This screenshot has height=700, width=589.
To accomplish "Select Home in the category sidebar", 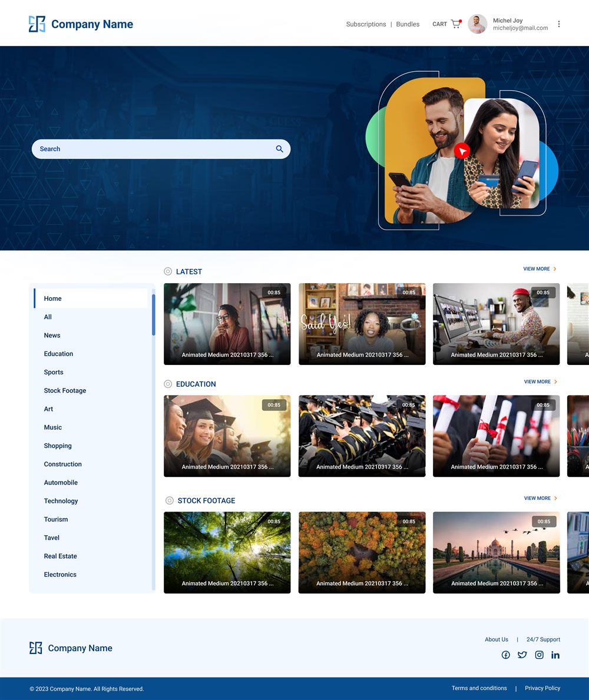I will 91,298.
